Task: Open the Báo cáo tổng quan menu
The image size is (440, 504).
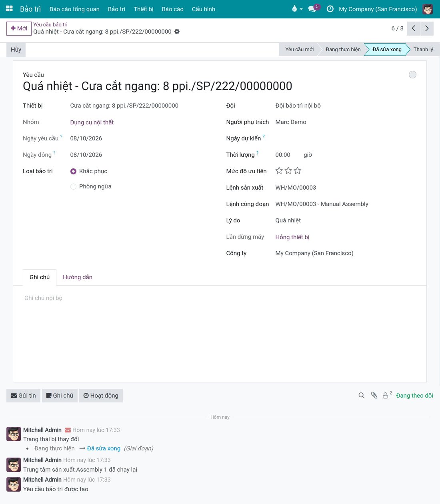Action: click(74, 9)
